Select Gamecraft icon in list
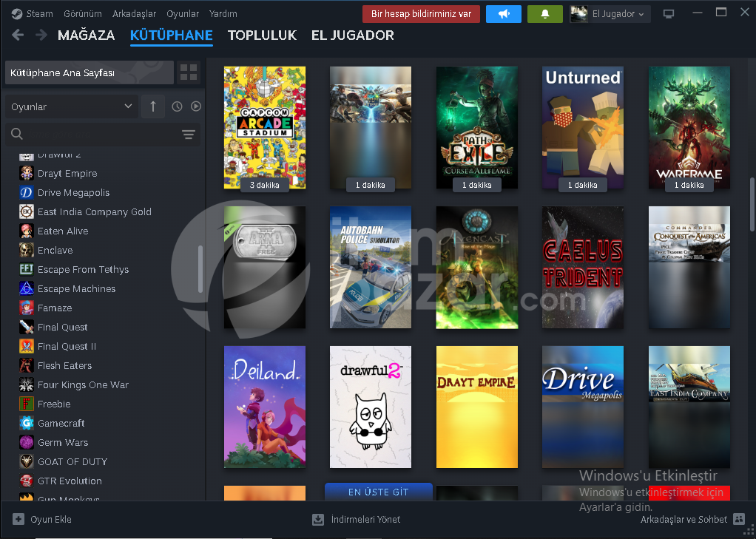The height and width of the screenshot is (539, 756). click(26, 424)
